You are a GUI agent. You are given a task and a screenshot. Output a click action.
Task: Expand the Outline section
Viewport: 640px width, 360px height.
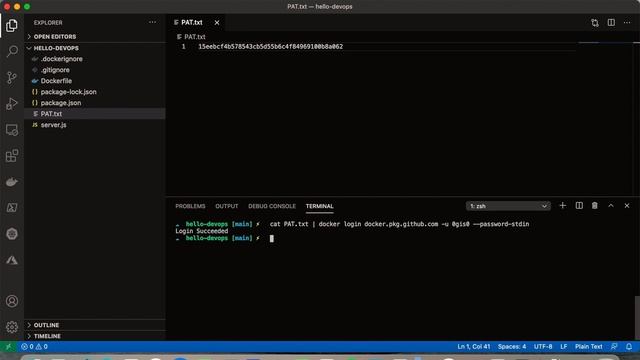(95, 325)
